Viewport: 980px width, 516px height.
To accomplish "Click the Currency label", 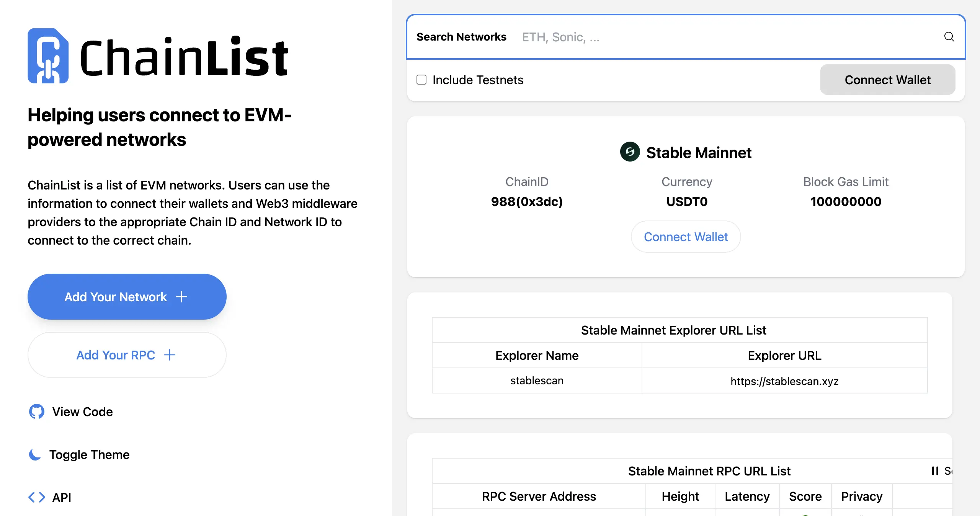I will click(687, 181).
